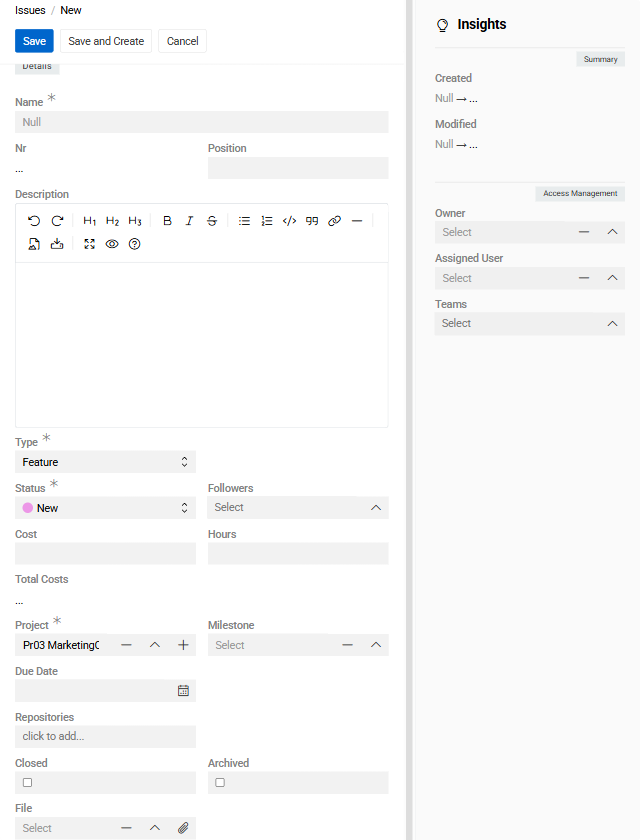Tick the Archived checkbox
Screen dimensions: 640x840
pos(220,783)
